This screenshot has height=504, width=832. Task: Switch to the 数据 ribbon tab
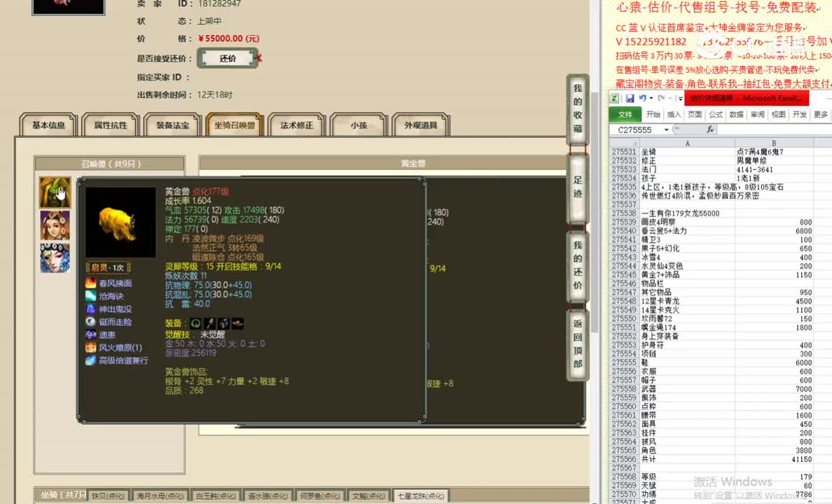tap(737, 115)
